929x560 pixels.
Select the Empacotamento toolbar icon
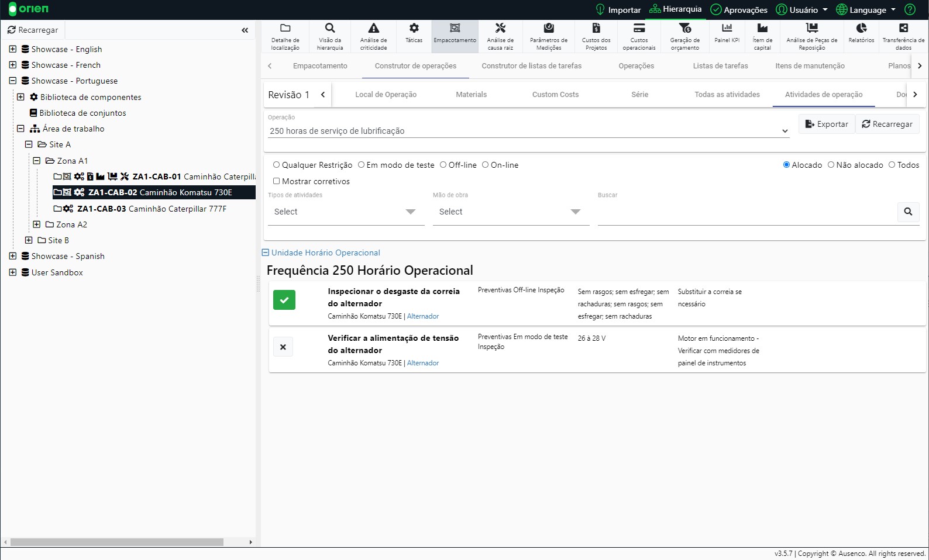point(455,36)
